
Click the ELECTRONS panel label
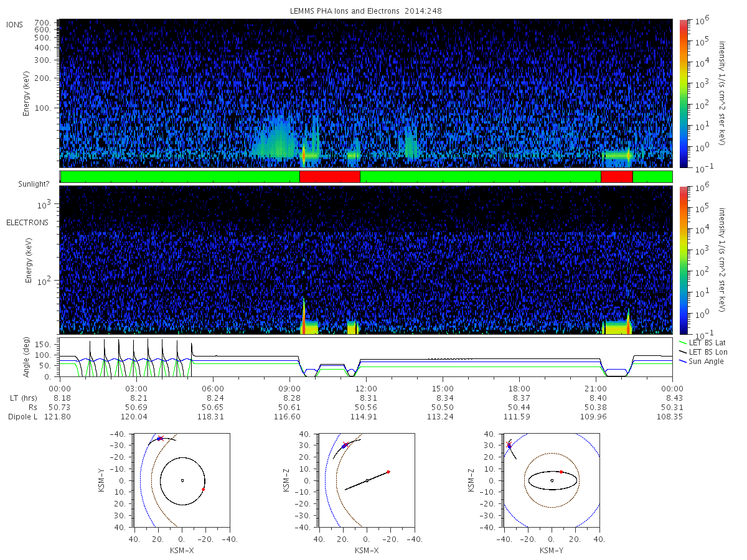(27, 222)
